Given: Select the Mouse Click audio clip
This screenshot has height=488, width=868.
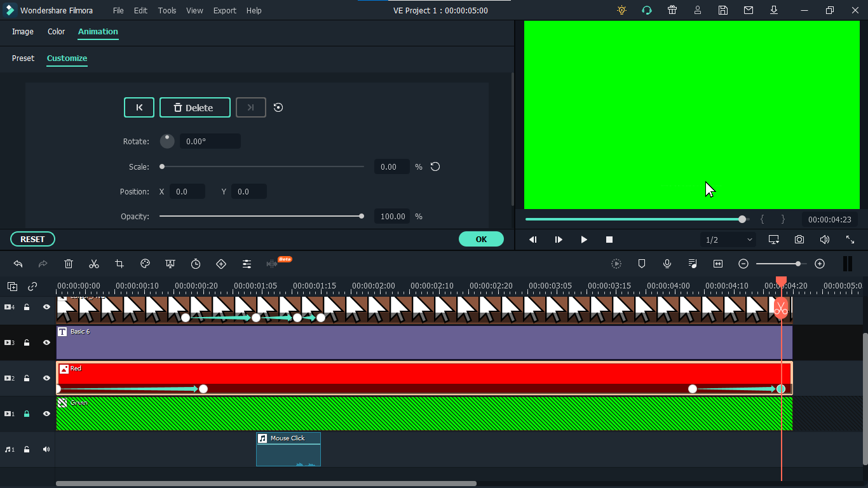Looking at the screenshot, I should 288,449.
